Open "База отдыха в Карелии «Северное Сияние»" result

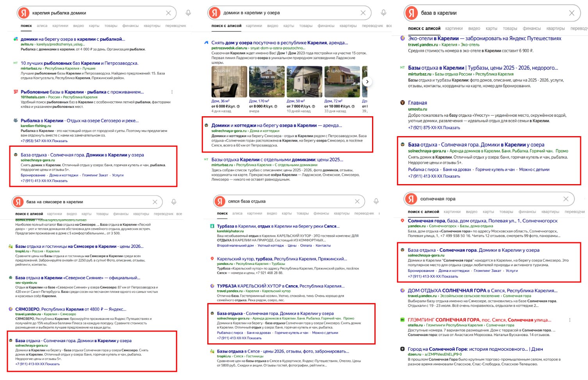77,278
